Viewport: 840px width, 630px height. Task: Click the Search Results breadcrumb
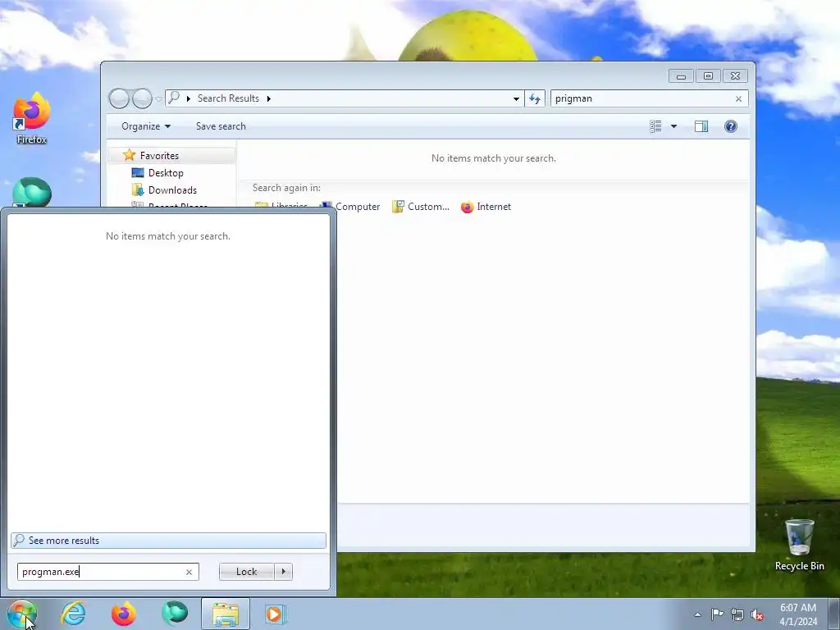tap(228, 98)
